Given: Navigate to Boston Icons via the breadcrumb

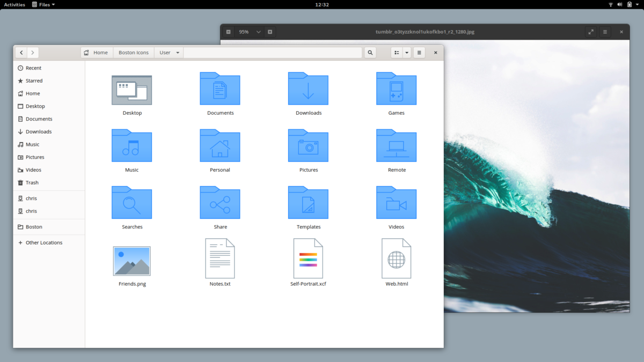Looking at the screenshot, I should (x=133, y=52).
